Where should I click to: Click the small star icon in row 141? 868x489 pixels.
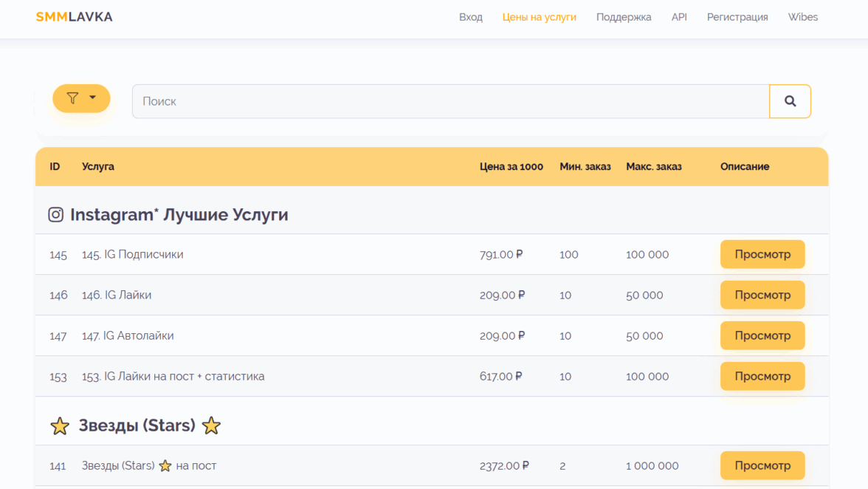[165, 466]
